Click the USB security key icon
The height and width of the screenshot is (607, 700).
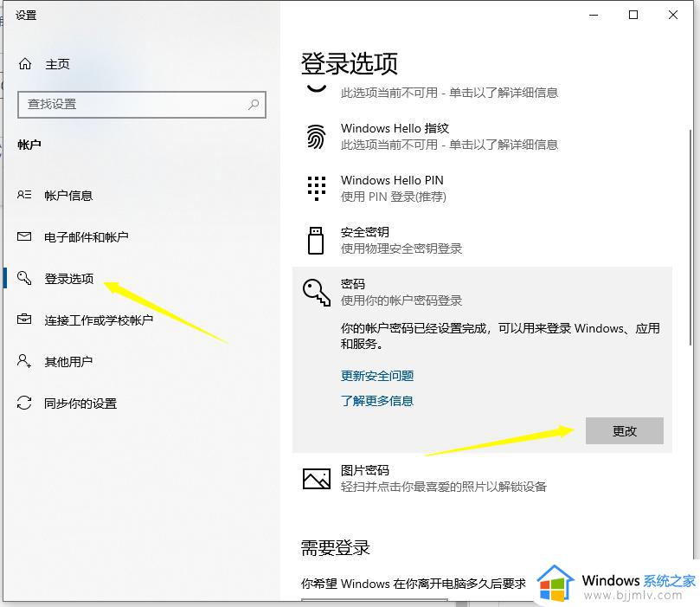tap(316, 241)
